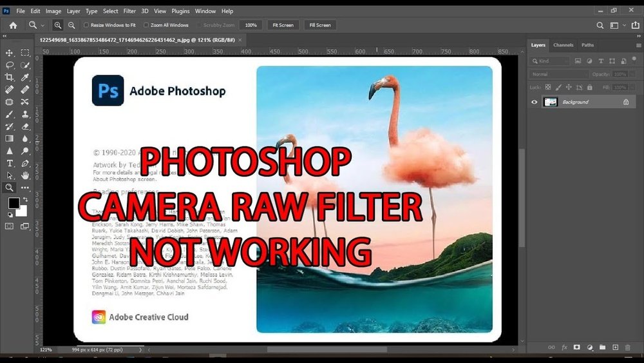The height and width of the screenshot is (363, 644).
Task: Add a layer mask
Action: point(576,348)
